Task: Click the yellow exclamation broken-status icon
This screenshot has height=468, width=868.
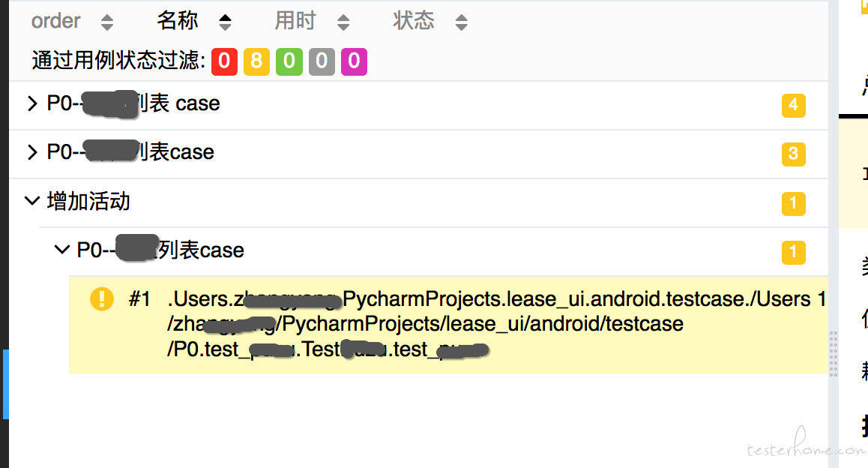Action: [x=102, y=299]
